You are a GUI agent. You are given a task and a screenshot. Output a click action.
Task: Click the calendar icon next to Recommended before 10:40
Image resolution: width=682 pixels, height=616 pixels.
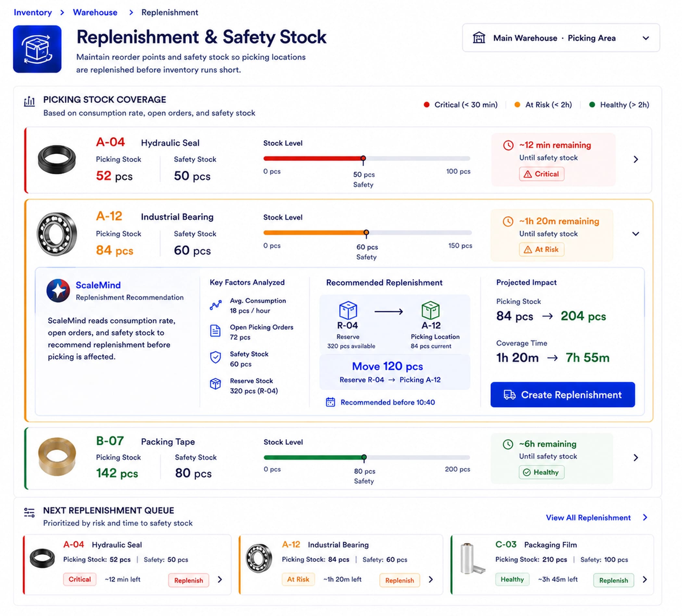(331, 402)
